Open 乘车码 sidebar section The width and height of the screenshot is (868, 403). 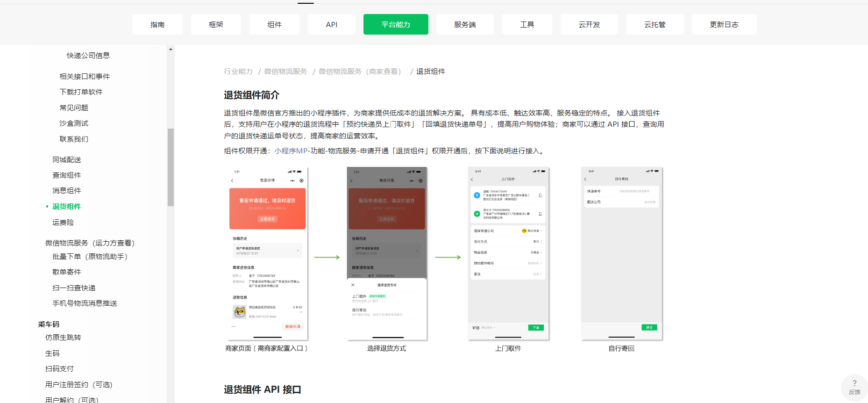(49, 324)
